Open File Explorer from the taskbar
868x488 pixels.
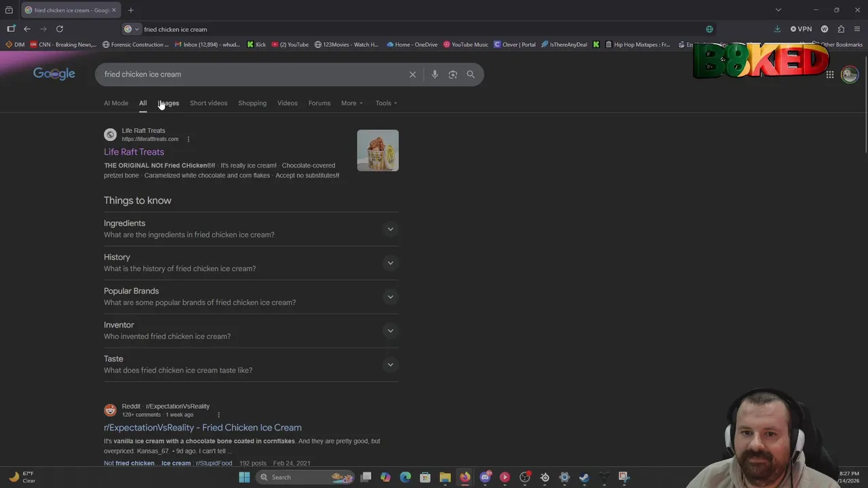click(x=445, y=477)
